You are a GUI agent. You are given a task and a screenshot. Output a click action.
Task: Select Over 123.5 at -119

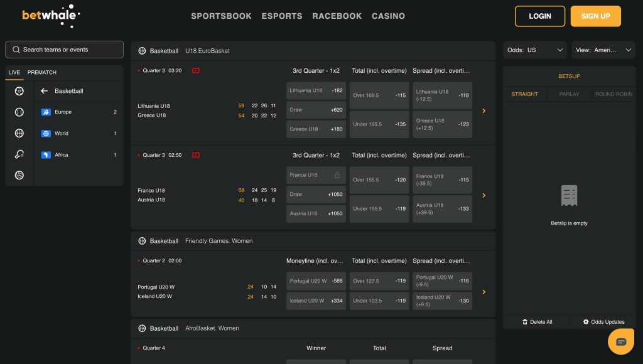379,281
